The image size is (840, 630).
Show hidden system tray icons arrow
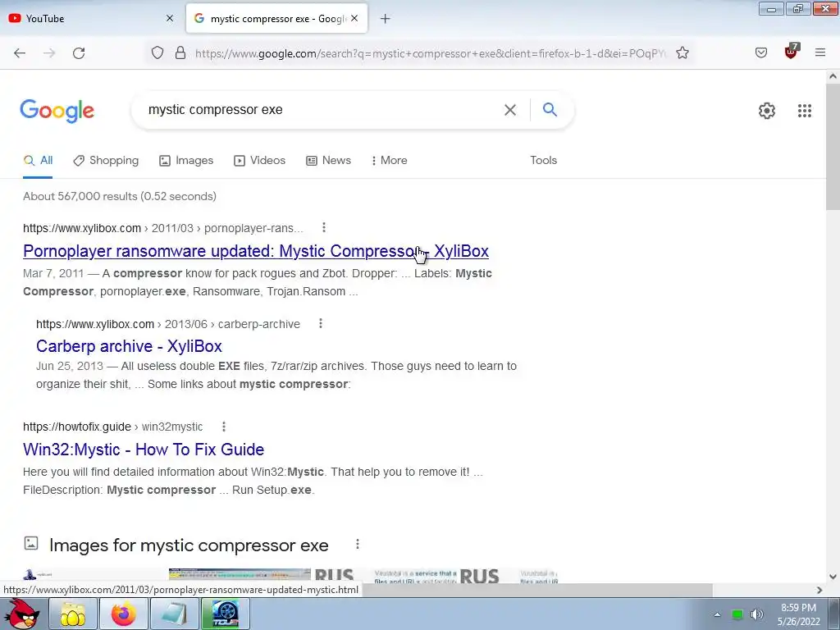pos(717,614)
